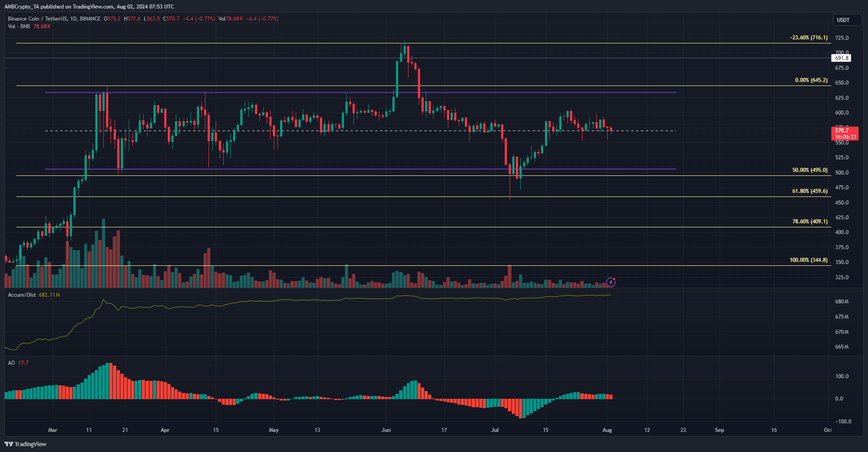Click the volume value 78.68K beside Vol · BNB
The width and height of the screenshot is (868, 452).
point(42,26)
